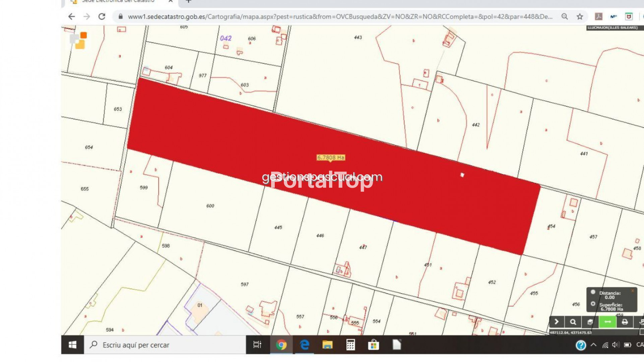Bookmark page with the star icon
This screenshot has height=362, width=644.
pyautogui.click(x=580, y=16)
